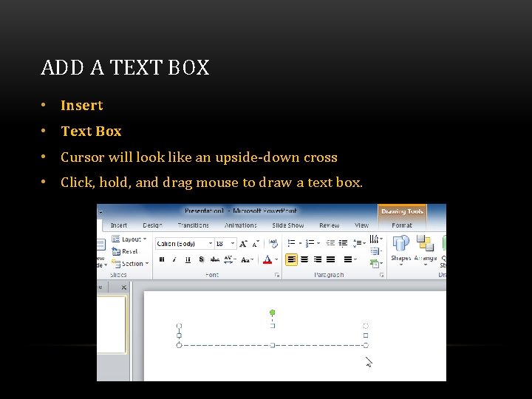Open the Arrange menu

[426, 250]
